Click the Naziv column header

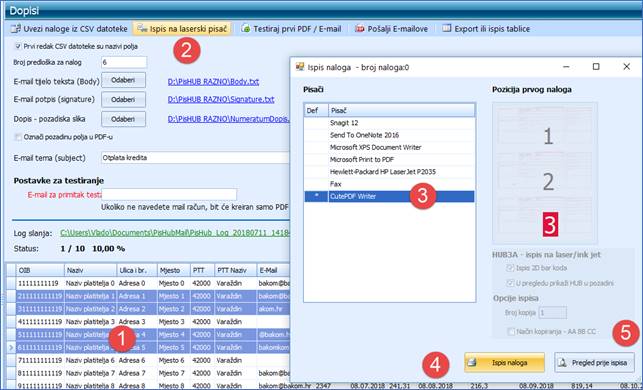point(91,270)
